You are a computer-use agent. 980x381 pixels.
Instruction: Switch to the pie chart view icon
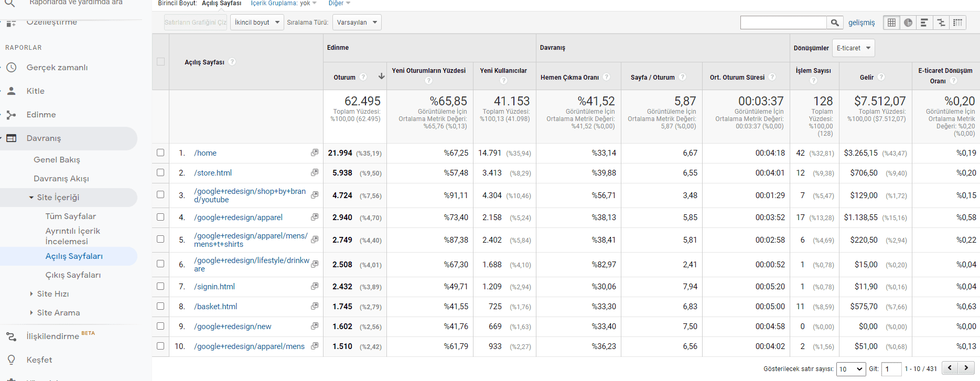(908, 23)
